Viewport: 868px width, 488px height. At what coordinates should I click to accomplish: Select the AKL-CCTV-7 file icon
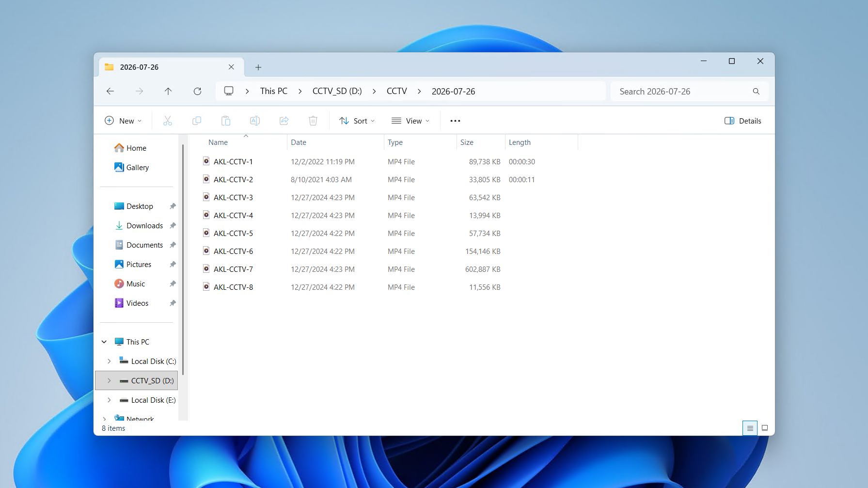click(206, 269)
